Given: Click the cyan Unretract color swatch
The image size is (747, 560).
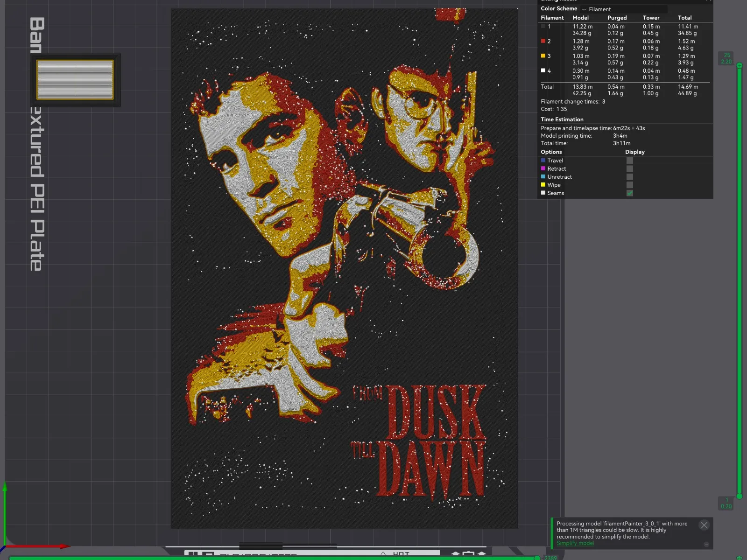Looking at the screenshot, I should coord(543,177).
